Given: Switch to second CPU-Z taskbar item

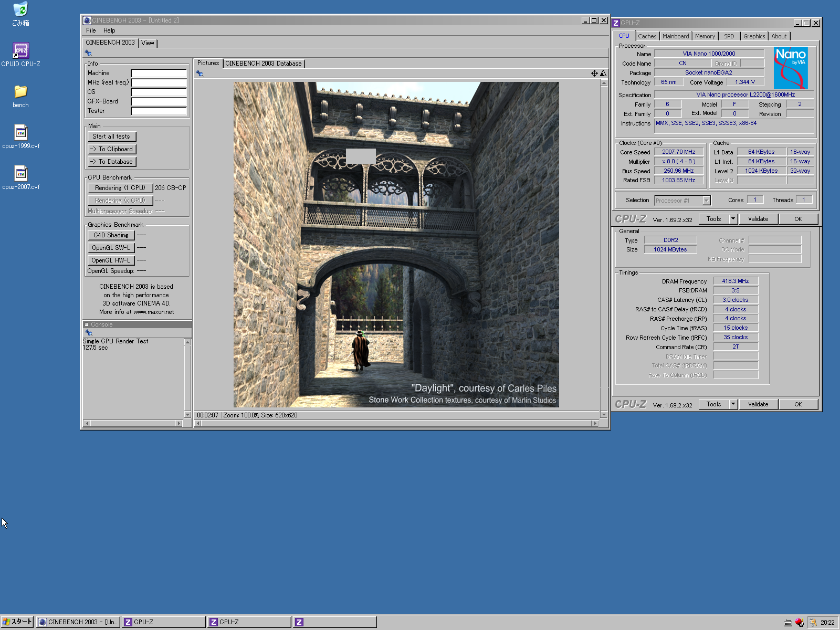Looking at the screenshot, I should click(249, 622).
